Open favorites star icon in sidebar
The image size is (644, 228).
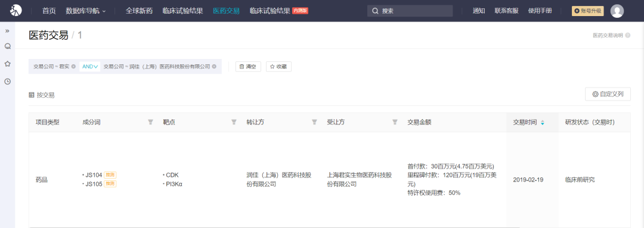[7, 64]
